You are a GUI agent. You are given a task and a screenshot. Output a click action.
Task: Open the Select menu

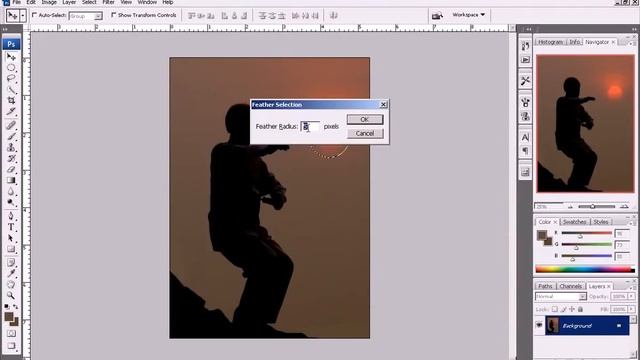[89, 2]
